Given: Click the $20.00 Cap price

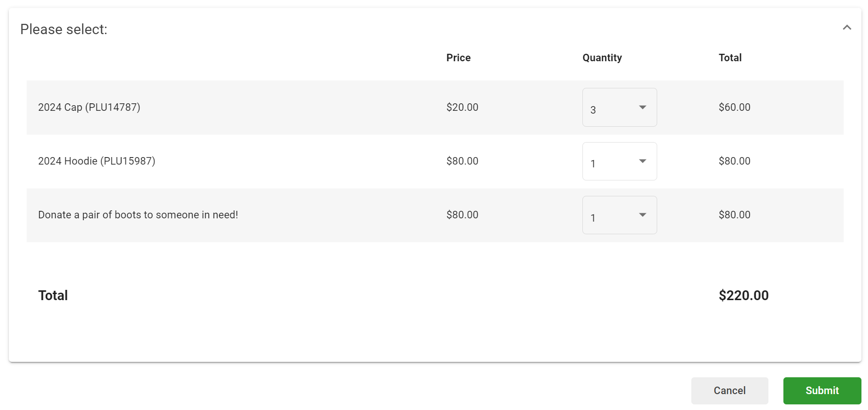Looking at the screenshot, I should [462, 107].
